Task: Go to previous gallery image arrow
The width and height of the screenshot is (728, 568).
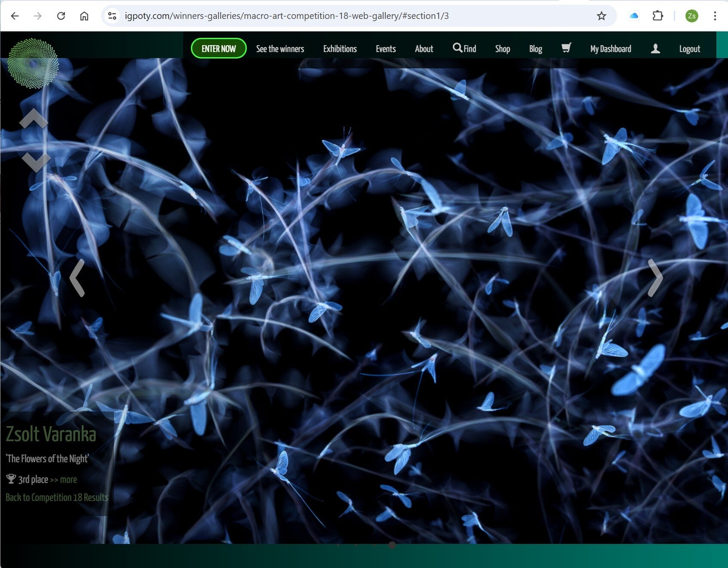Action: (77, 278)
